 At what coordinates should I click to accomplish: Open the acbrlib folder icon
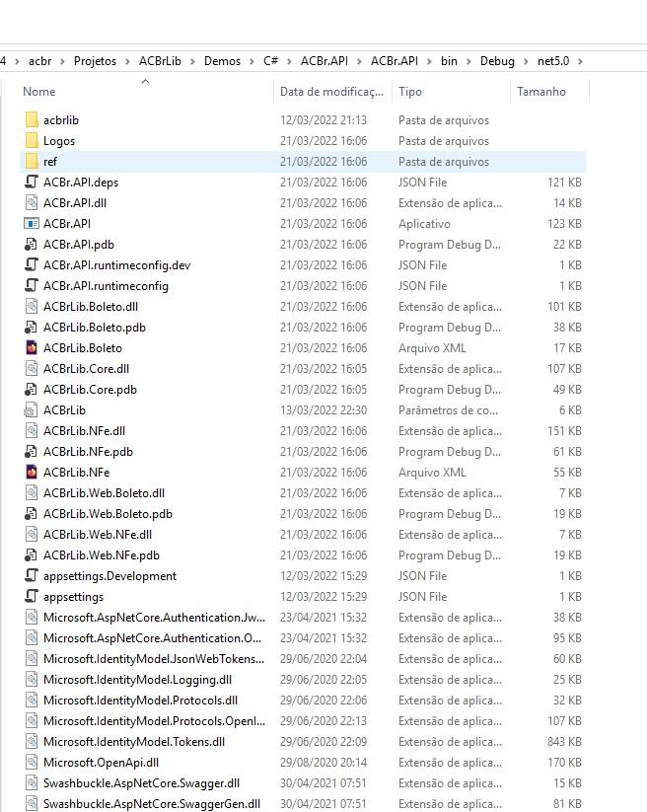click(32, 120)
